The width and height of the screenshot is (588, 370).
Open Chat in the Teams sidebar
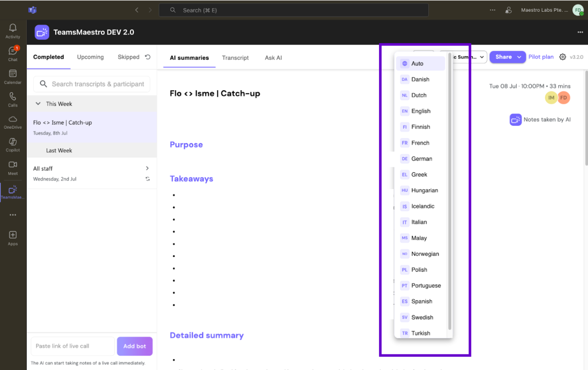pyautogui.click(x=13, y=54)
